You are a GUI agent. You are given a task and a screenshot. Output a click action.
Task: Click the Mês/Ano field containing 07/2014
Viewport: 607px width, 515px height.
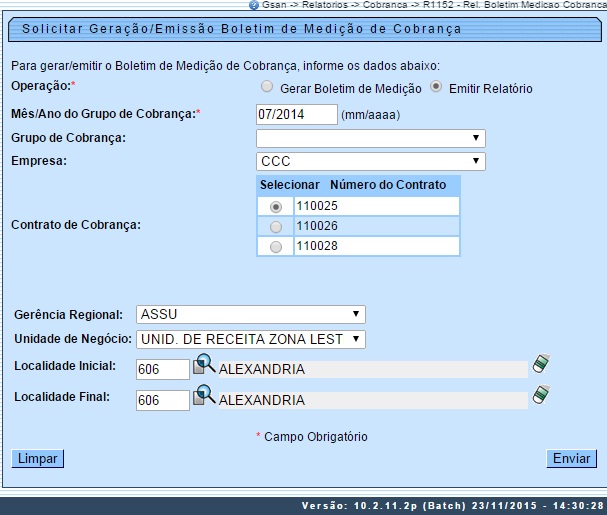pos(296,114)
